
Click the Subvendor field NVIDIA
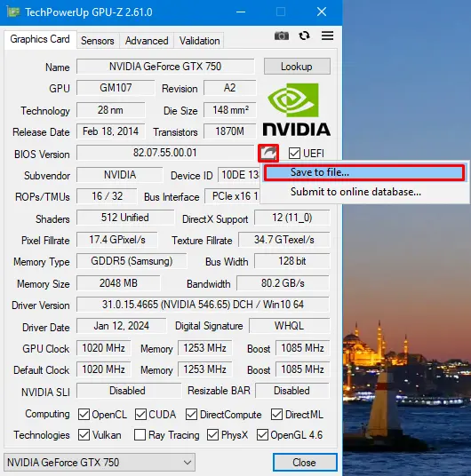pos(120,175)
